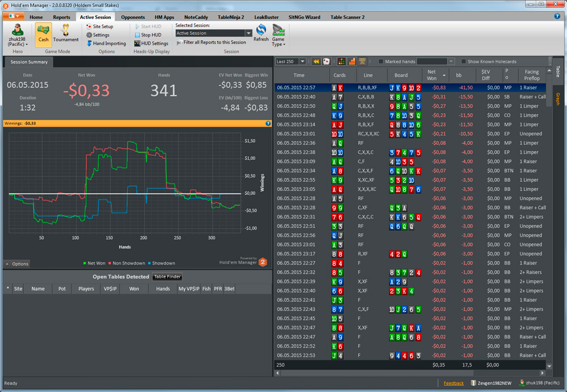
Task: Open HUD Settings
Action: point(151,44)
